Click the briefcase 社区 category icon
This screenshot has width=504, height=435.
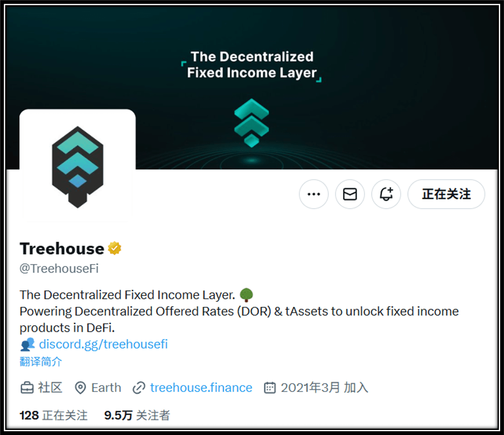pos(27,387)
